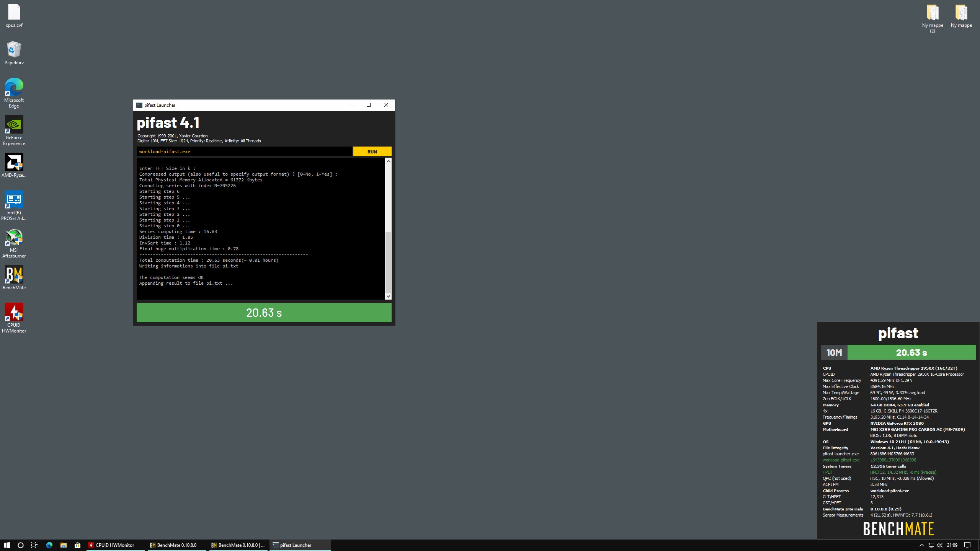This screenshot has width=980, height=551.
Task: Open volume control tray icon
Action: click(x=940, y=545)
